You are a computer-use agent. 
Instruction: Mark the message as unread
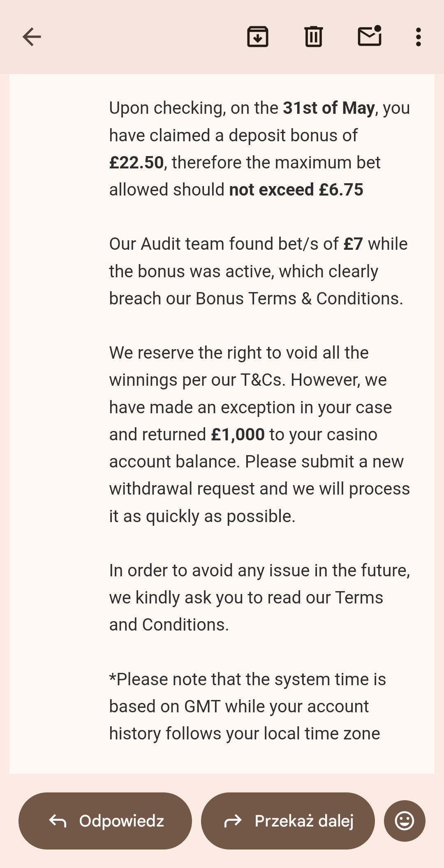pyautogui.click(x=370, y=37)
